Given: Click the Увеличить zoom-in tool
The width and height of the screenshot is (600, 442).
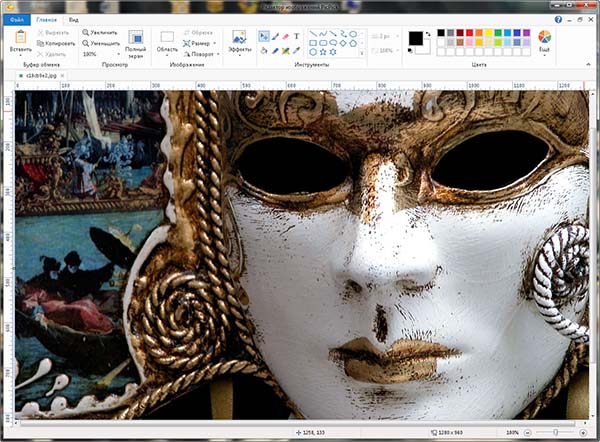Looking at the screenshot, I should pos(100,32).
